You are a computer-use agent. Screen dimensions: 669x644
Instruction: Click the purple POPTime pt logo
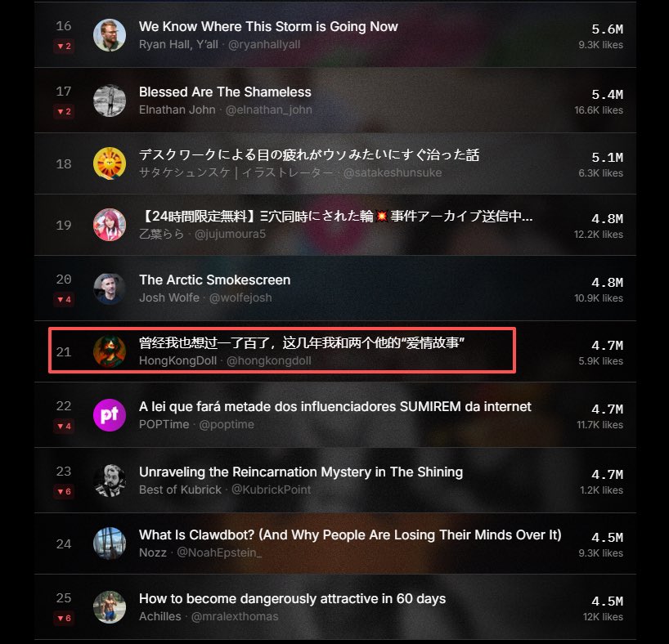click(x=110, y=415)
